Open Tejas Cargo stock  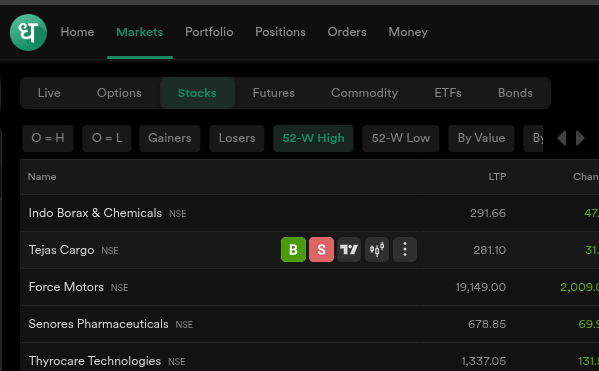[x=62, y=250]
